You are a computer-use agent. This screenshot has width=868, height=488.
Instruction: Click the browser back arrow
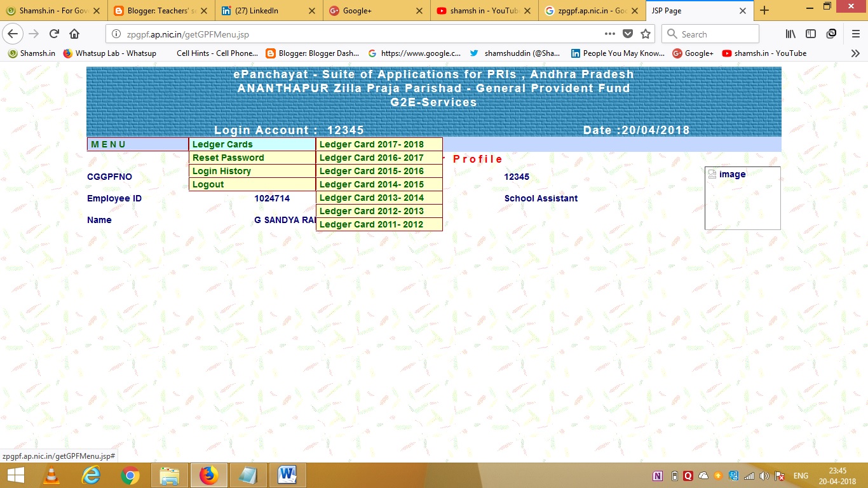click(x=13, y=34)
